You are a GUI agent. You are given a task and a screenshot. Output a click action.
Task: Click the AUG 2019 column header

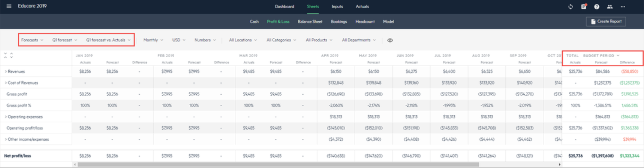(481, 55)
